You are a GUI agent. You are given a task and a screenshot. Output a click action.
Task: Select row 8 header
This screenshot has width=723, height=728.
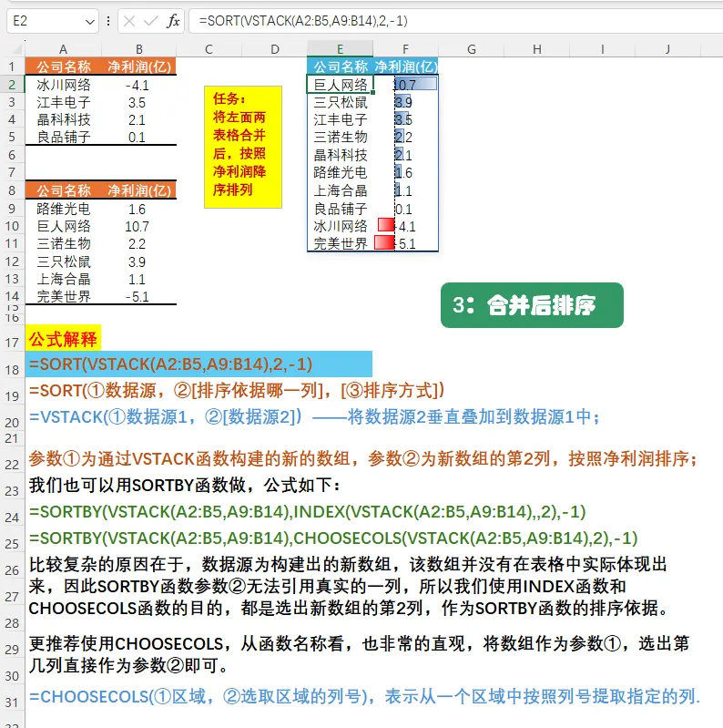point(12,190)
